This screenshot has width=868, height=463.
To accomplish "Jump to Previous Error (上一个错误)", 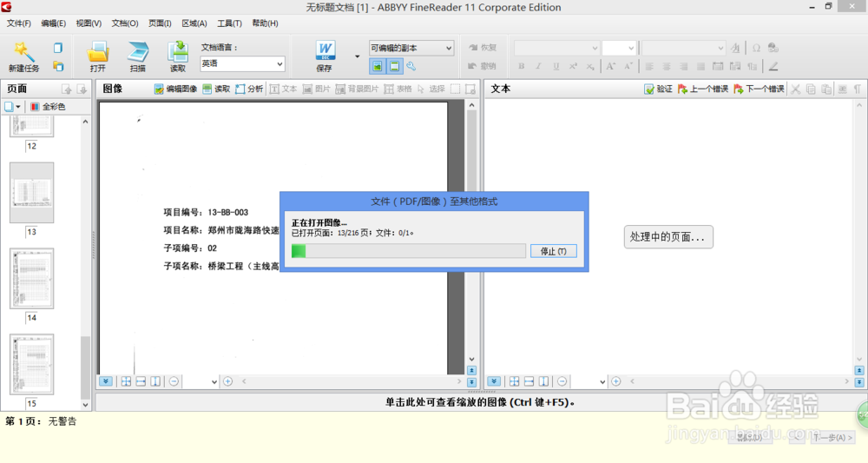I will coord(702,89).
